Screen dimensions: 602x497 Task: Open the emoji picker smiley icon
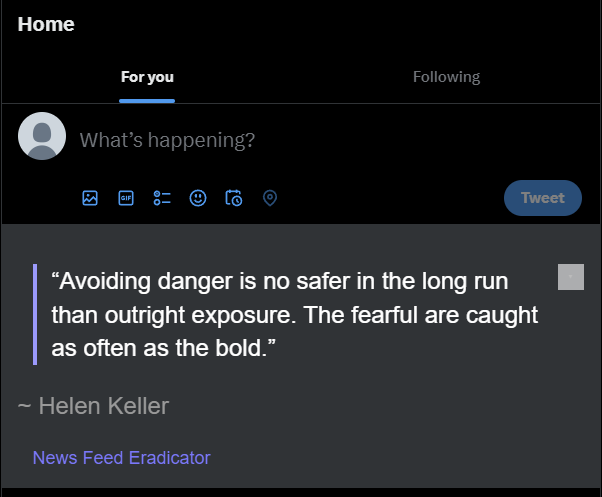[198, 198]
